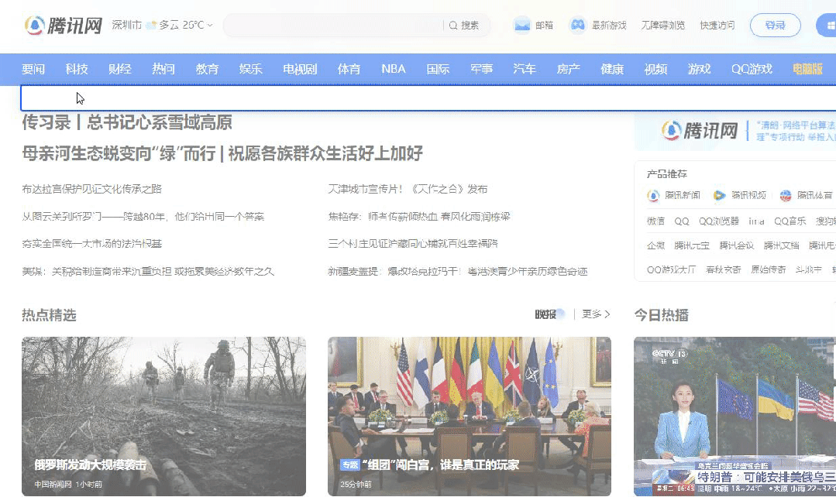Open the 腾讯元宝 product link
Viewport: 836px width, 504px height.
coord(692,245)
